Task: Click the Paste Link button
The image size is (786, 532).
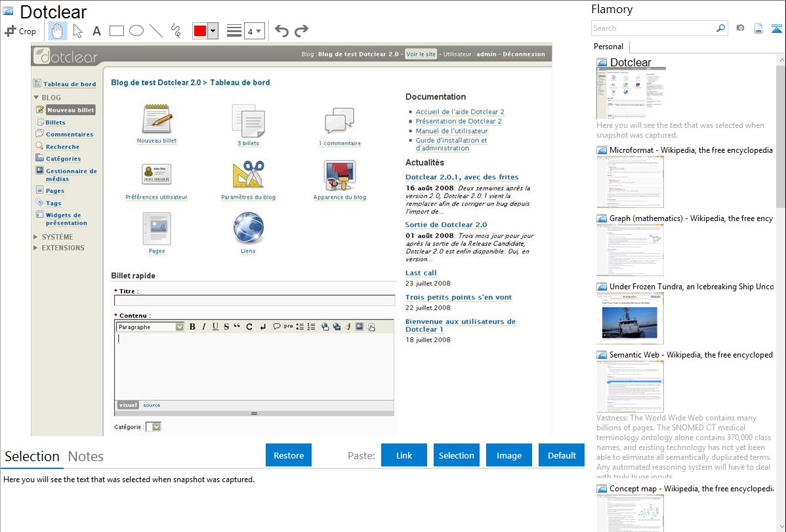Action: click(404, 455)
